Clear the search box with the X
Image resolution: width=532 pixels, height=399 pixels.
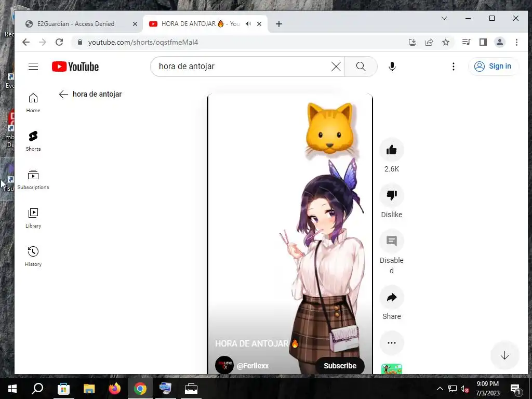click(336, 66)
